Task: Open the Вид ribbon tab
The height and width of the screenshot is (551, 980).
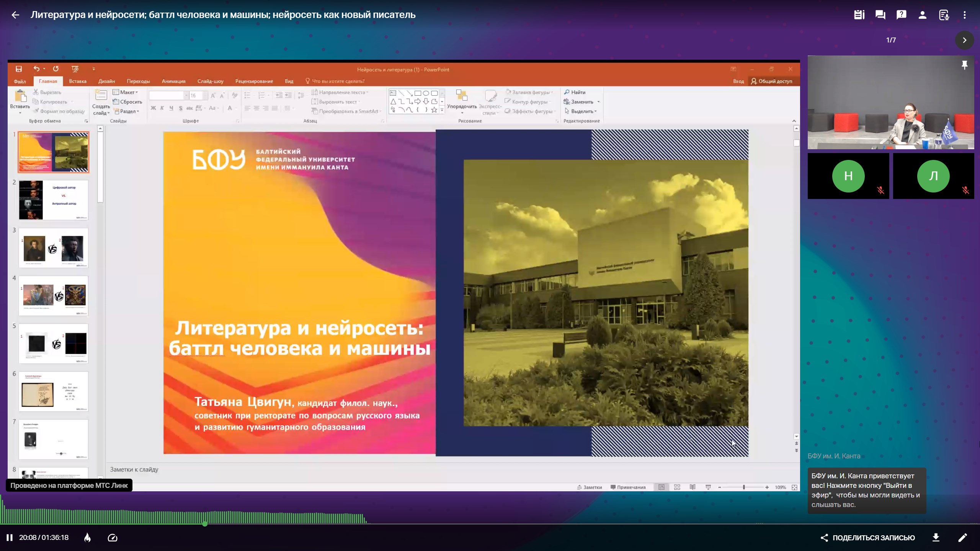Action: tap(289, 81)
